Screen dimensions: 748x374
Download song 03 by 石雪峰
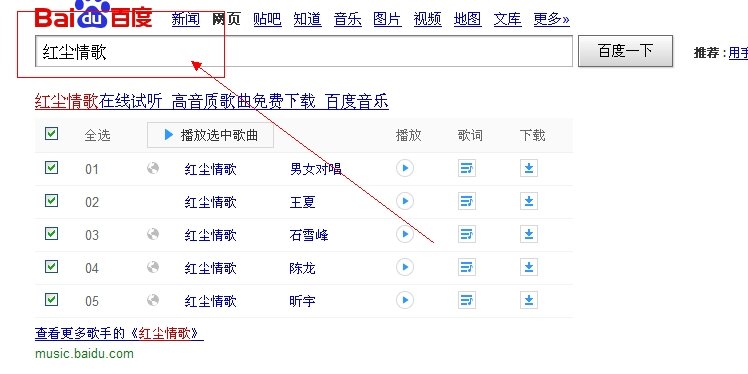pyautogui.click(x=529, y=234)
